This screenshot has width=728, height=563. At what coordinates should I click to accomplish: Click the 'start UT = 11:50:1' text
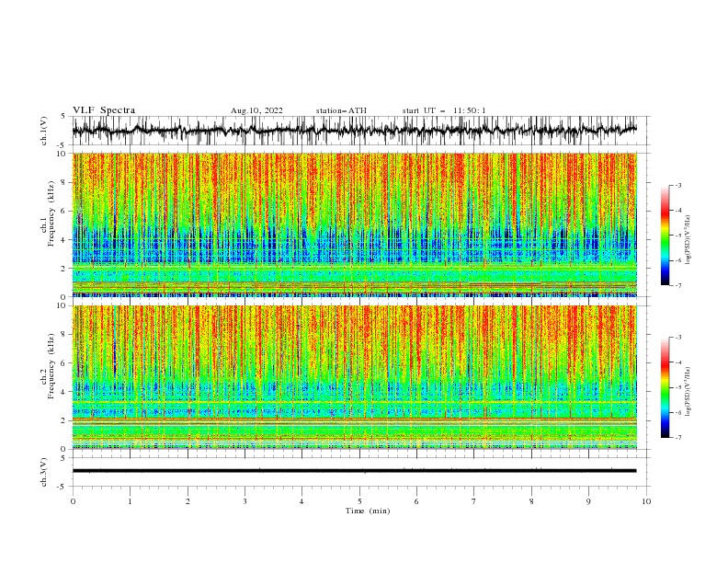coord(444,110)
